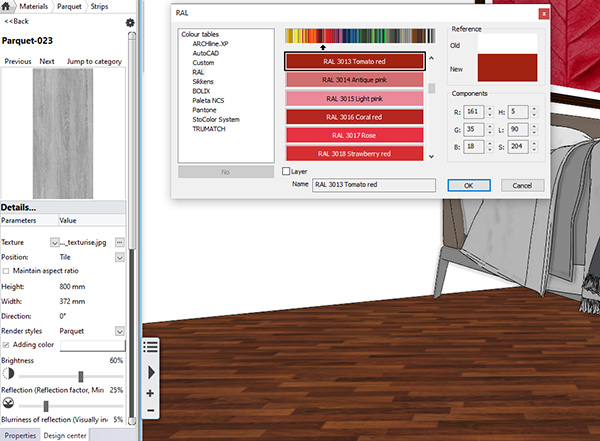600x441 pixels.
Task: Uncheck the Adding color checkbox
Action: (7, 345)
